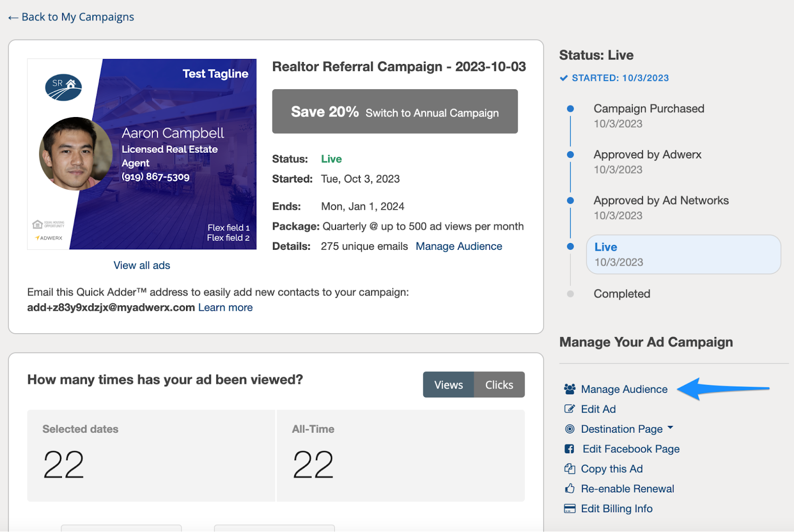This screenshot has width=794, height=532.
Task: Open Edit Ad link
Action: pyautogui.click(x=598, y=409)
